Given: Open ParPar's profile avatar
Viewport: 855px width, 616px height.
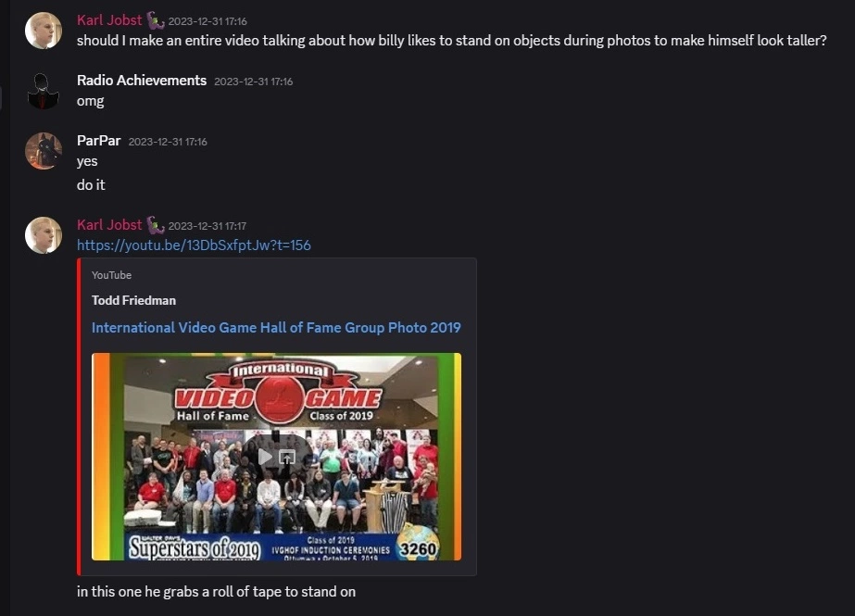Looking at the screenshot, I should [x=44, y=151].
